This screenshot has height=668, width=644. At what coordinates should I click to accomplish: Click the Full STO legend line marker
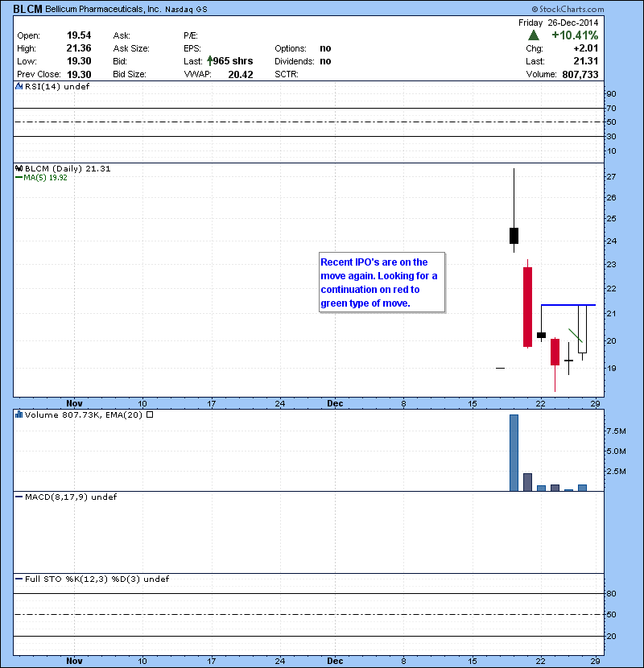[19, 579]
